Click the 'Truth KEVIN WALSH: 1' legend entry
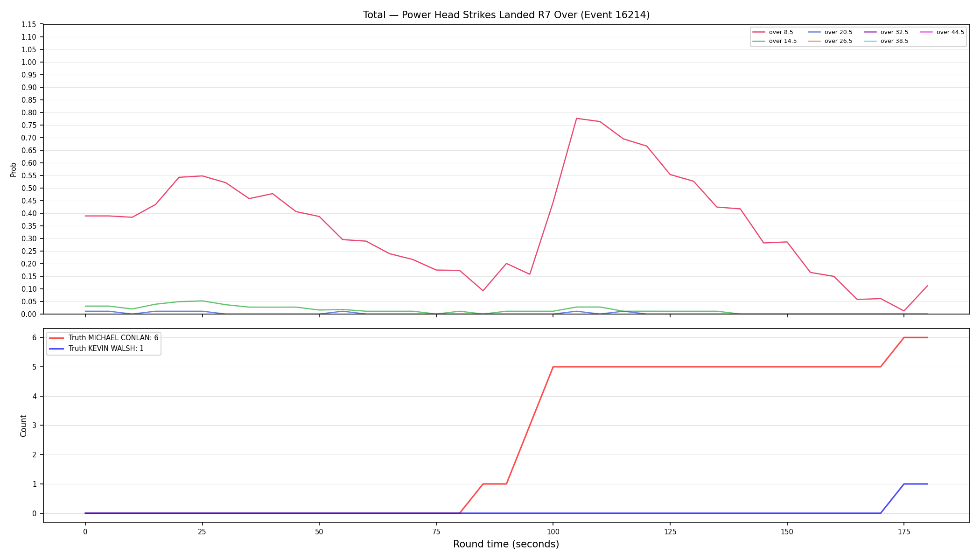980x560 pixels. (x=96, y=349)
